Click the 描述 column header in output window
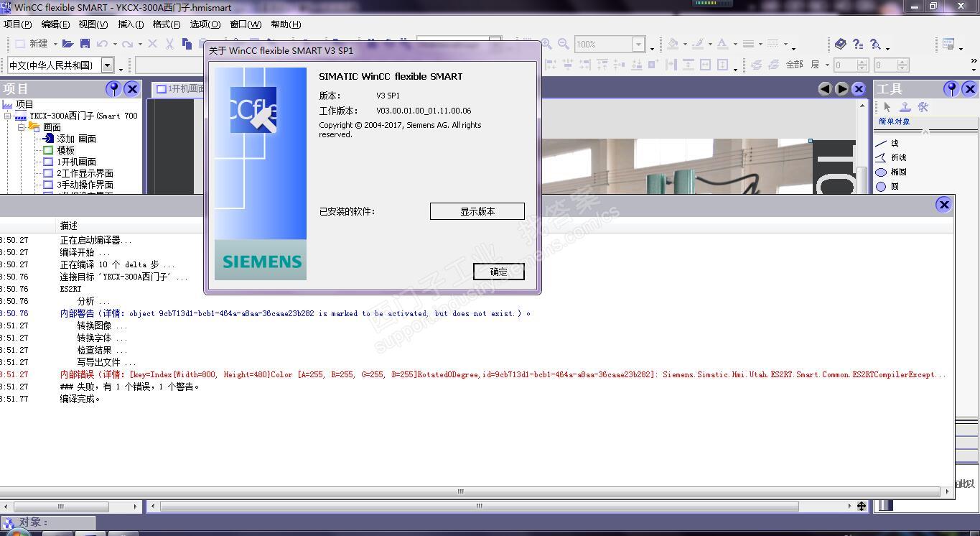Viewport: 980px width, 536px height. click(x=69, y=226)
